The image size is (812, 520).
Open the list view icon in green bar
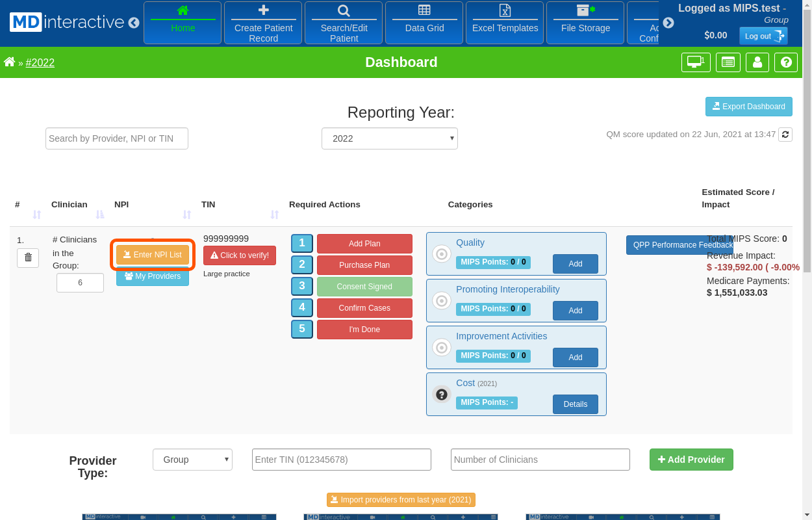[728, 62]
